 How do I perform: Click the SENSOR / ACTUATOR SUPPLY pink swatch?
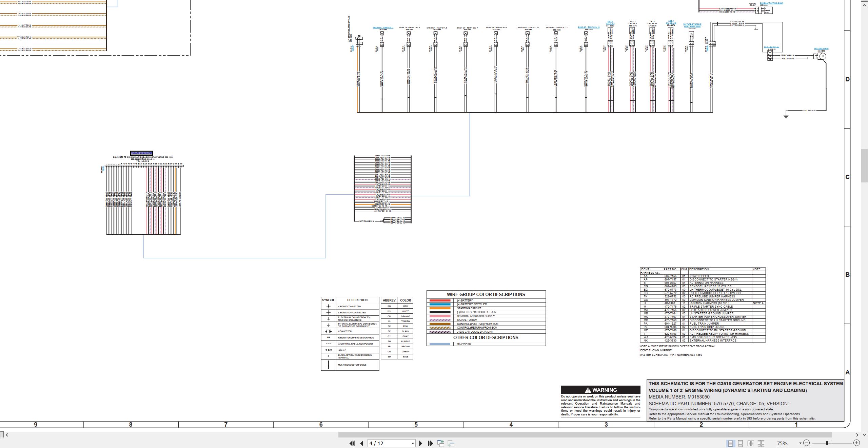pos(440,316)
